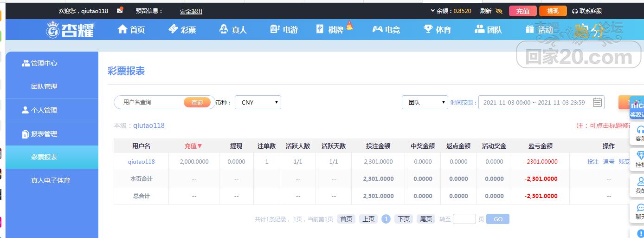Sort by the 注单数 column header
This screenshot has width=644, height=238.
click(267, 146)
